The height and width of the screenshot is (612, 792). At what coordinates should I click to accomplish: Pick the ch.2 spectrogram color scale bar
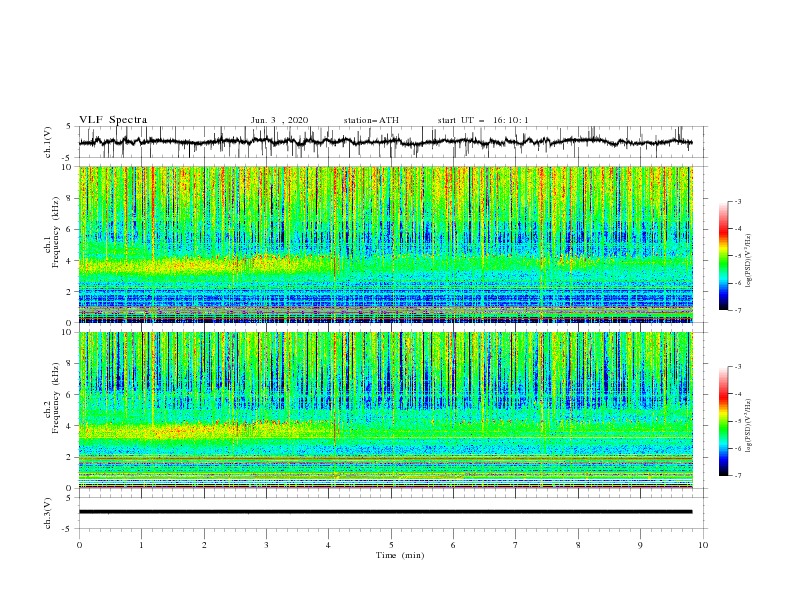pyautogui.click(x=723, y=421)
